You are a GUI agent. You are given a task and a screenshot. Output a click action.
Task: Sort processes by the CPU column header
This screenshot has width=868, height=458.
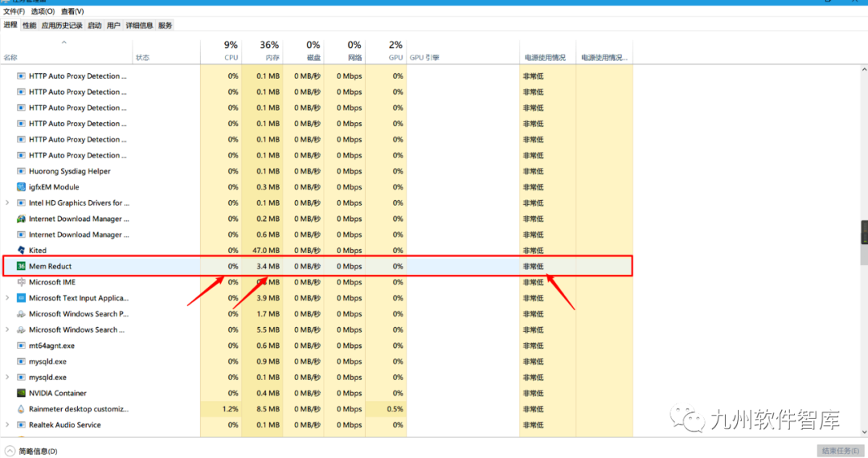point(221,51)
